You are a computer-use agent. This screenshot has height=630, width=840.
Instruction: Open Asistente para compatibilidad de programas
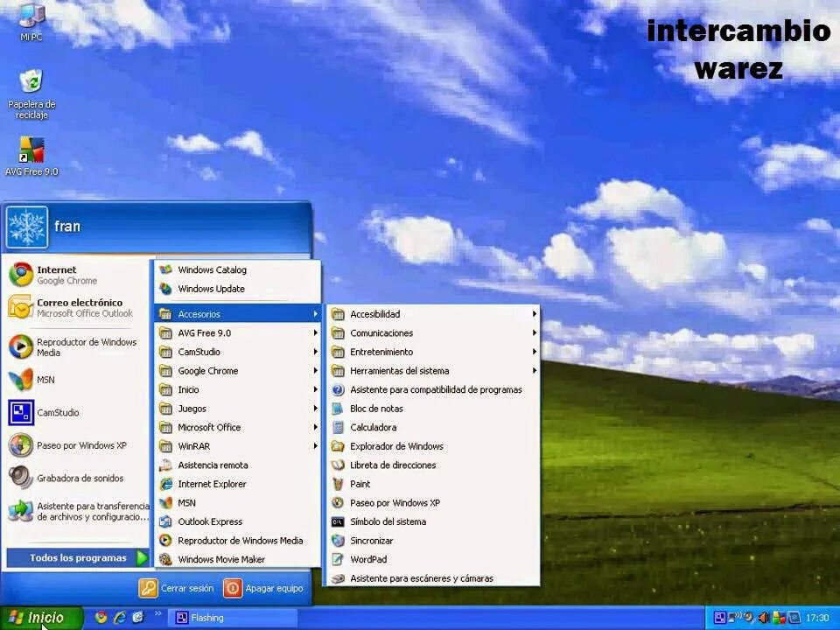pos(433,389)
